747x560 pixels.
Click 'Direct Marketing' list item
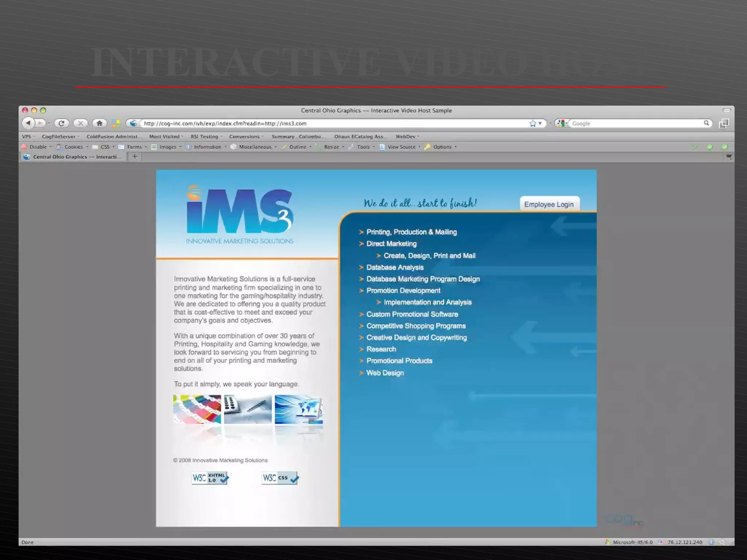tap(391, 244)
